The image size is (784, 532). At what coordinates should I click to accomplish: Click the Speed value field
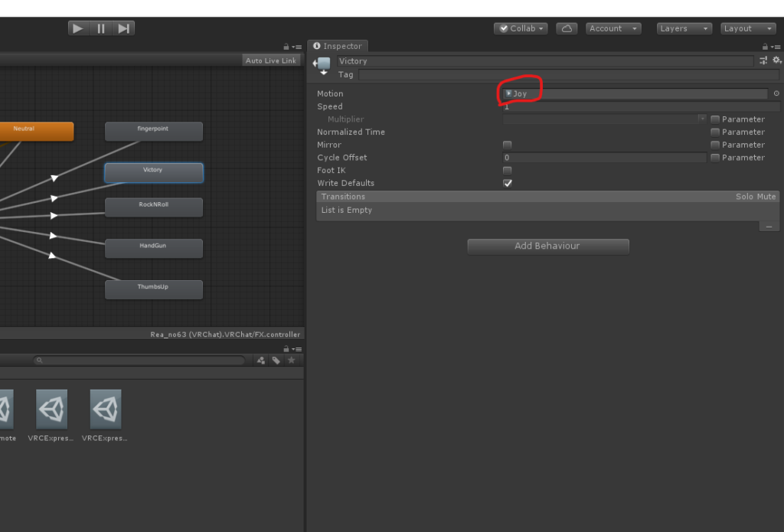[x=641, y=106]
